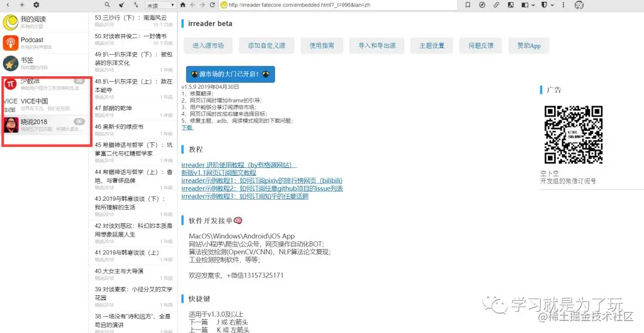Click the home icon
644x333 pixels.
pos(183,5)
